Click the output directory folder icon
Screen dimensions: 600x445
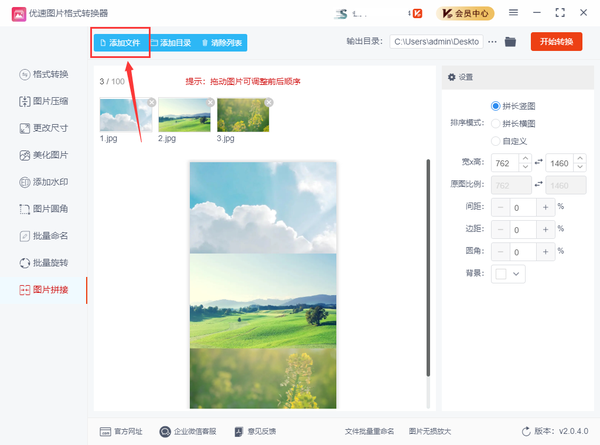510,42
